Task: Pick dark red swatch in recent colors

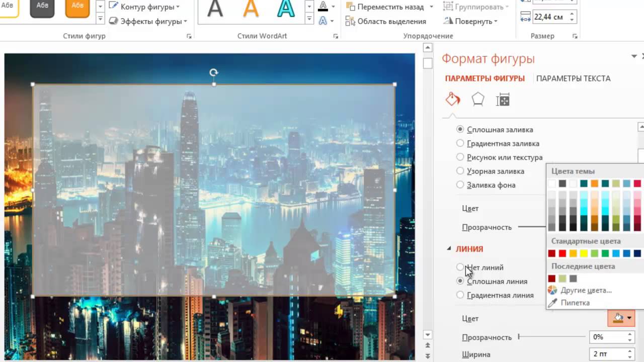Action: (x=552, y=279)
